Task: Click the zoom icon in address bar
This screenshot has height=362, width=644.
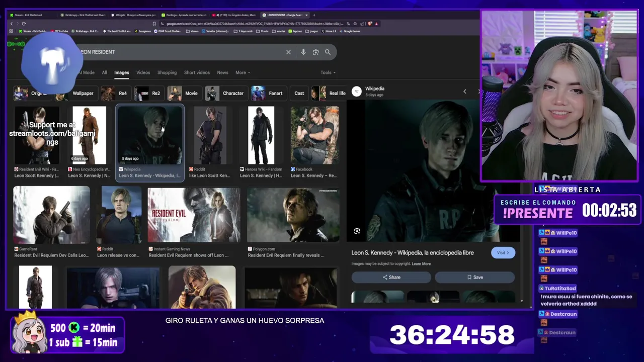Action: coord(355,24)
